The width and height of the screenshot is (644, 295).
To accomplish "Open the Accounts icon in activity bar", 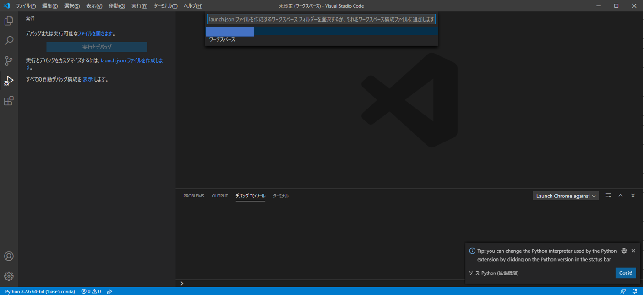I will click(9, 256).
